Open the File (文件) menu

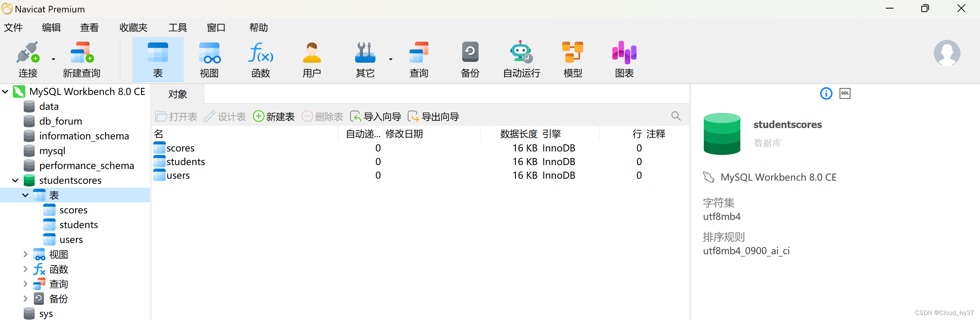pyautogui.click(x=13, y=28)
